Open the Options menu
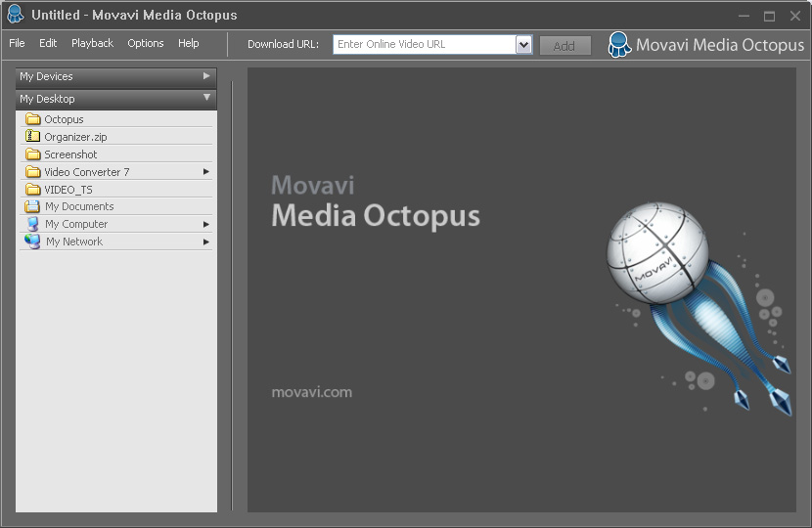Image resolution: width=812 pixels, height=528 pixels. coord(146,43)
